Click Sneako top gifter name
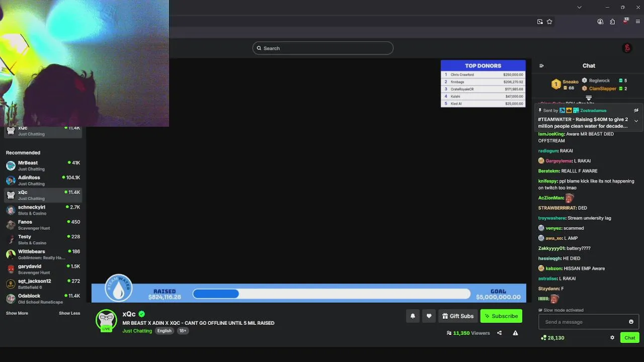Viewport: 644px width, 362px height. point(570,82)
